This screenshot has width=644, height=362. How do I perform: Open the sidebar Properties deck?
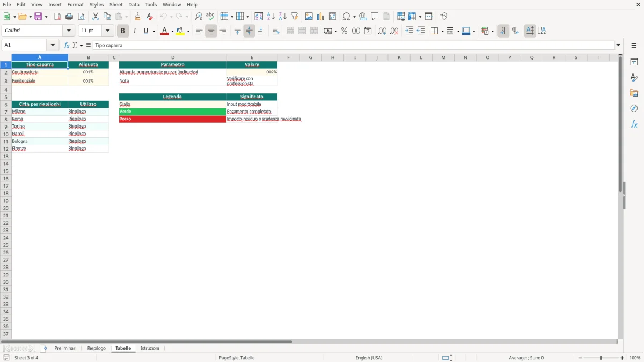(634, 62)
